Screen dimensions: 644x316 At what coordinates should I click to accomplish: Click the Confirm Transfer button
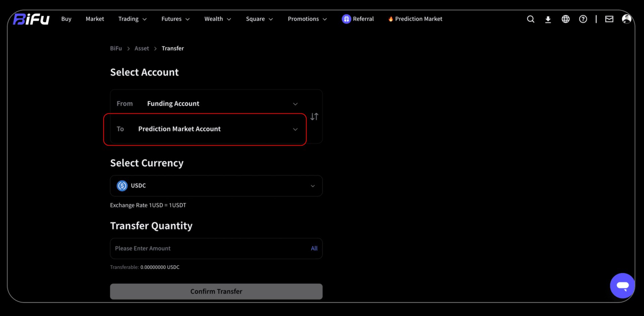point(216,292)
